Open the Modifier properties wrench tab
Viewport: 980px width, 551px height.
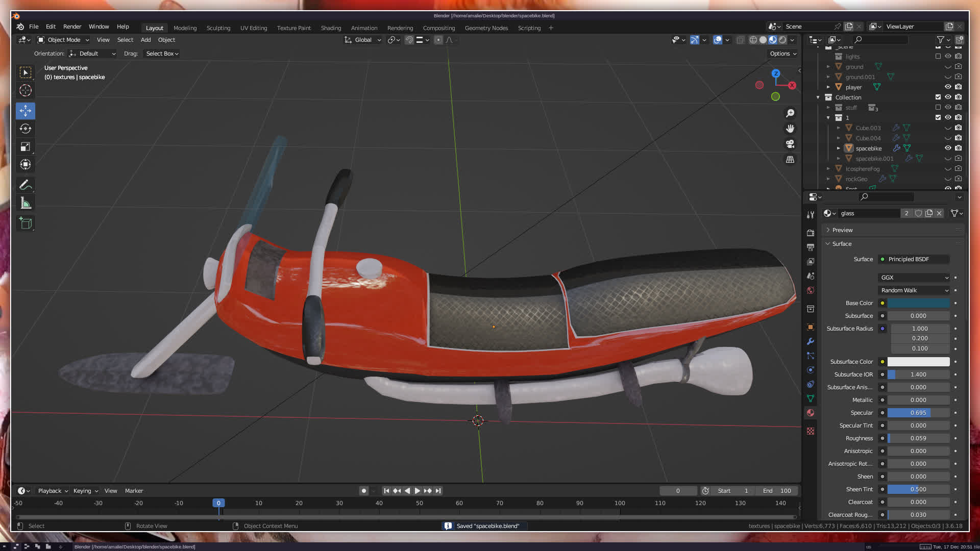(811, 341)
